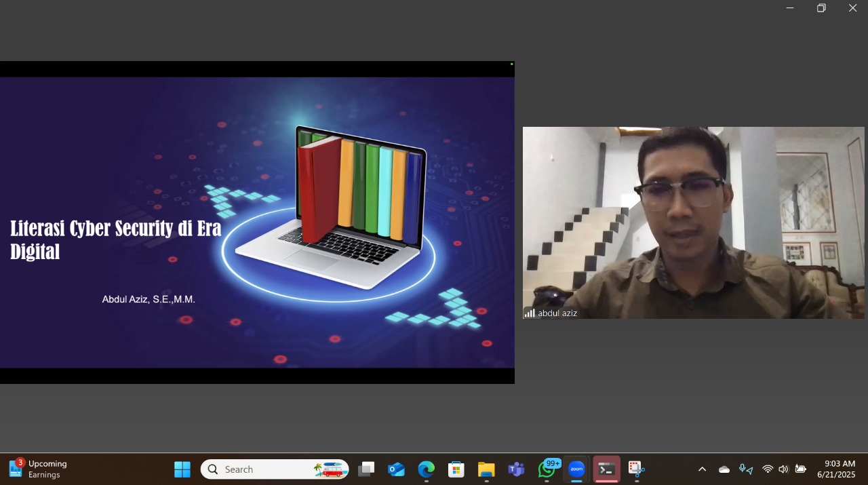Screen dimensions: 868x485
Task: Open File Explorer from taskbar
Action: 486,469
